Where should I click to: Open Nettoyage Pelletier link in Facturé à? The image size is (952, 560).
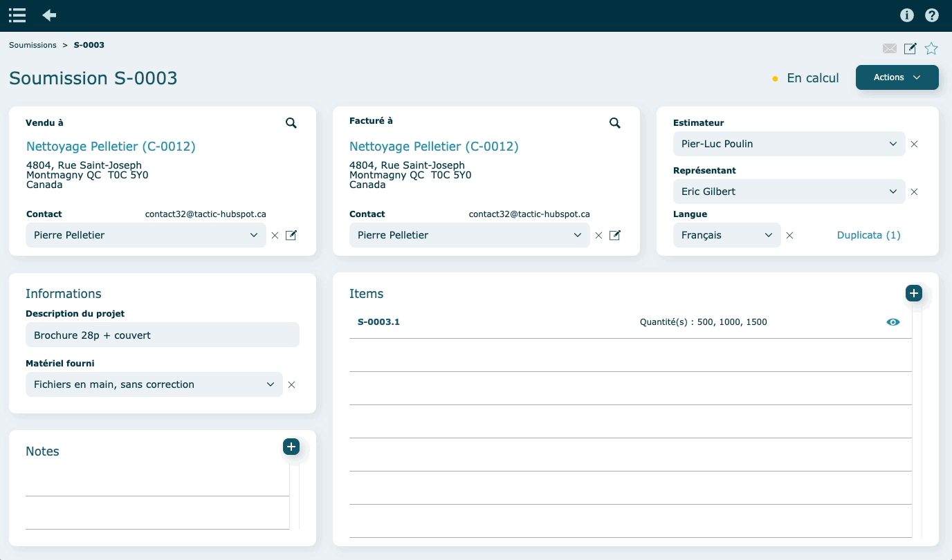(434, 147)
